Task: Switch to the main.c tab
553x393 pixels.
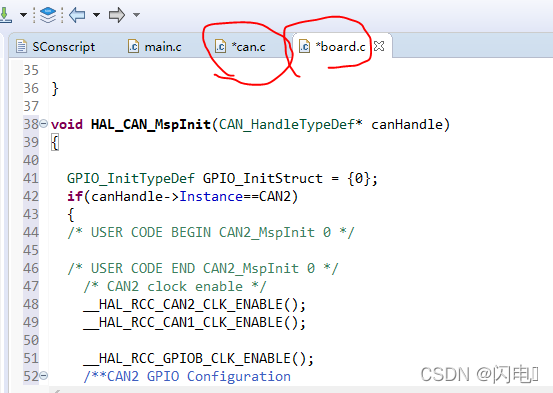Action: (155, 47)
